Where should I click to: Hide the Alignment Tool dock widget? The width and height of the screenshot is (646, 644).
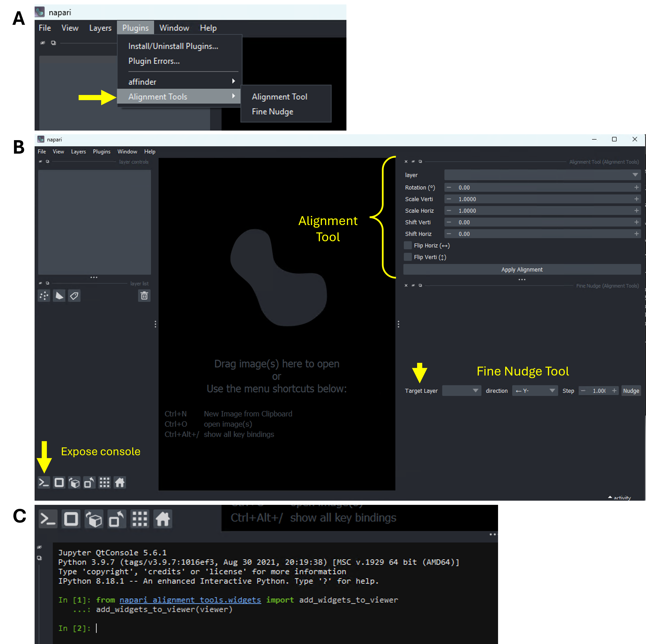413,161
